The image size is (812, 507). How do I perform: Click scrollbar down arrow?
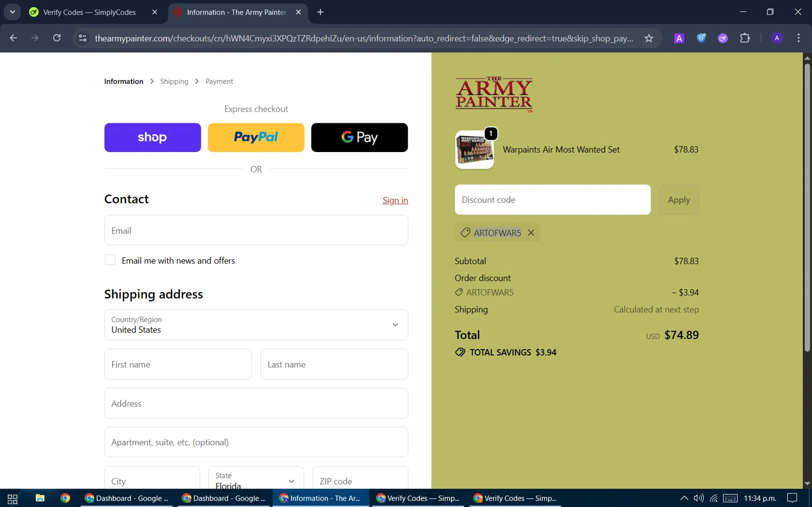(807, 484)
